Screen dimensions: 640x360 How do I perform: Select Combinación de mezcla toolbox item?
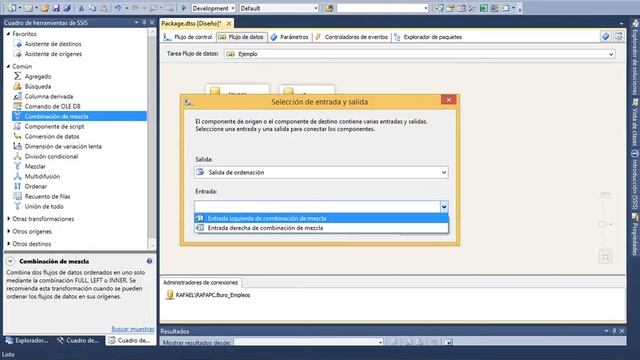tap(80, 116)
